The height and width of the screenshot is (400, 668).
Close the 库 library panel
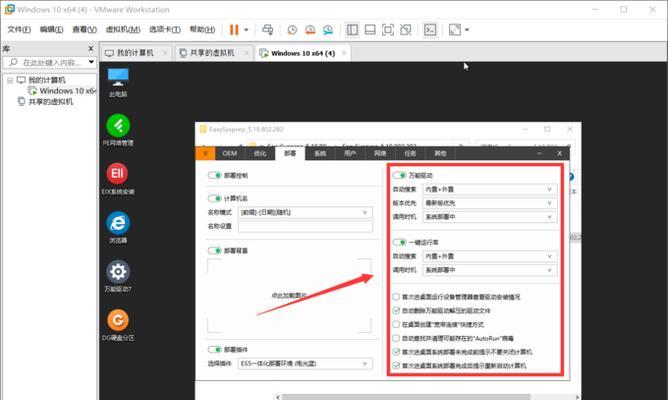(91, 49)
